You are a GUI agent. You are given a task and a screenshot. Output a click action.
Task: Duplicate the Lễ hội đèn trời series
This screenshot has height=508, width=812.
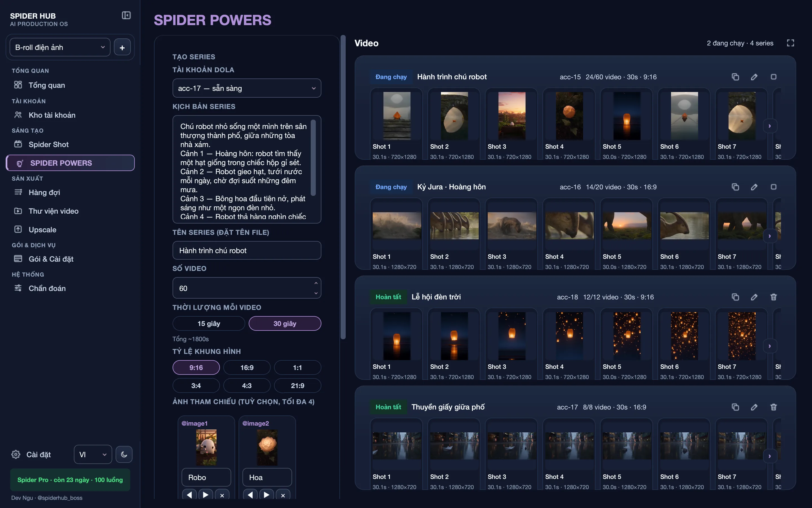[735, 297]
